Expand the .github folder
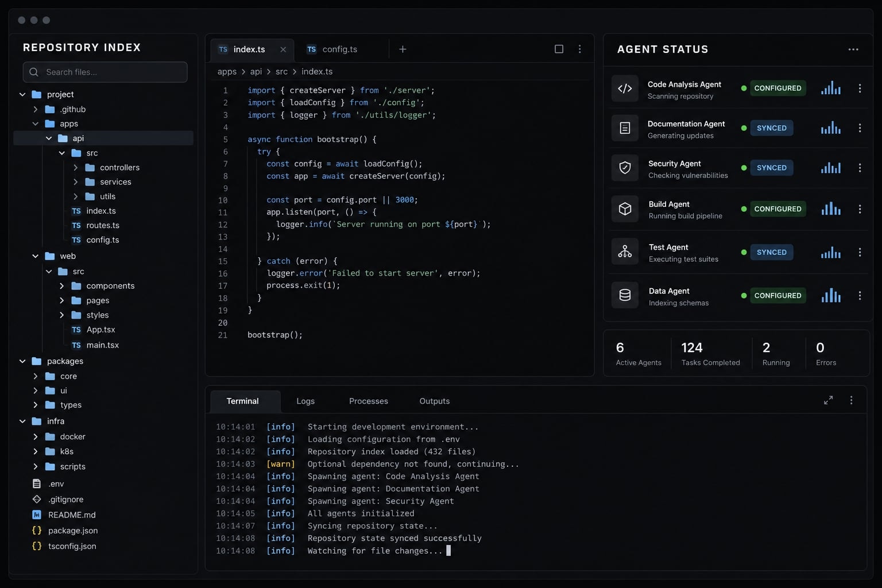Image resolution: width=882 pixels, height=588 pixels. (x=36, y=109)
